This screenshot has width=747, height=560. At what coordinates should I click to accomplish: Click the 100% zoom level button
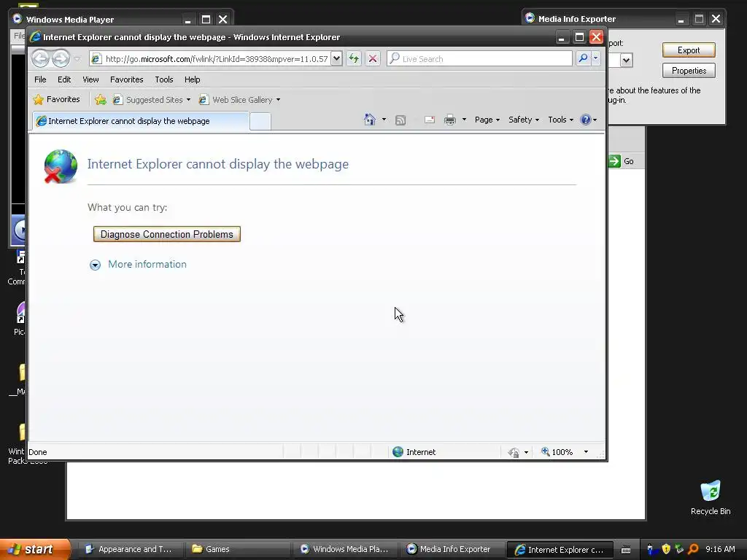point(557,452)
